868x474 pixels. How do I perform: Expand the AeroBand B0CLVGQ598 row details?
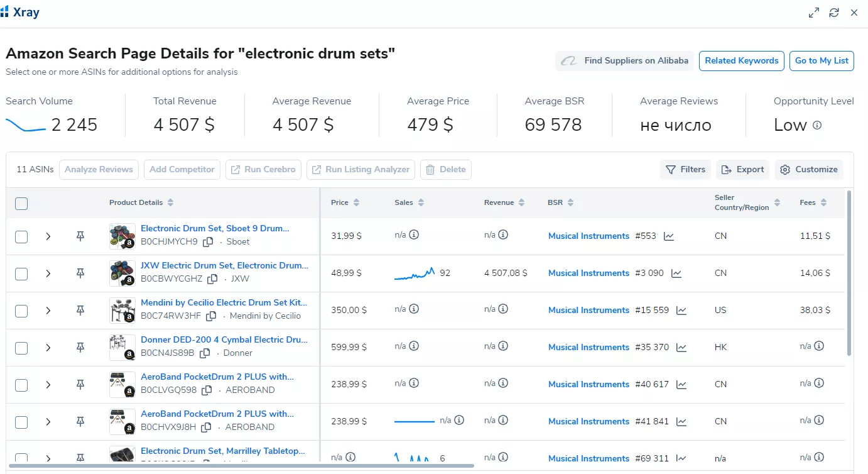48,385
